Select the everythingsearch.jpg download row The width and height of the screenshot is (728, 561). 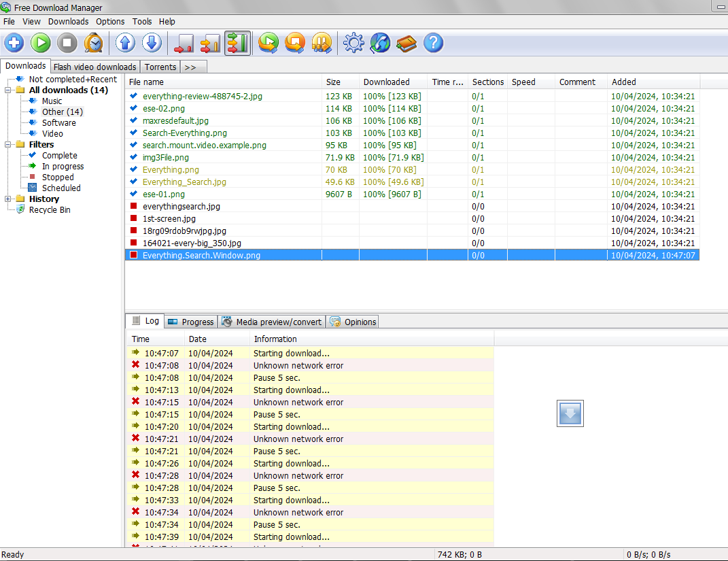(x=181, y=207)
